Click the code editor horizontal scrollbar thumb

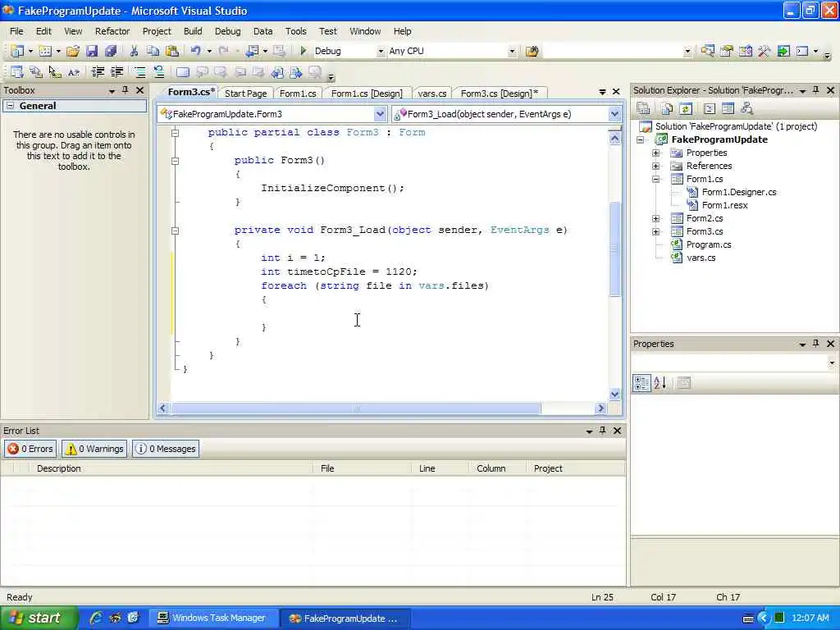click(x=356, y=409)
